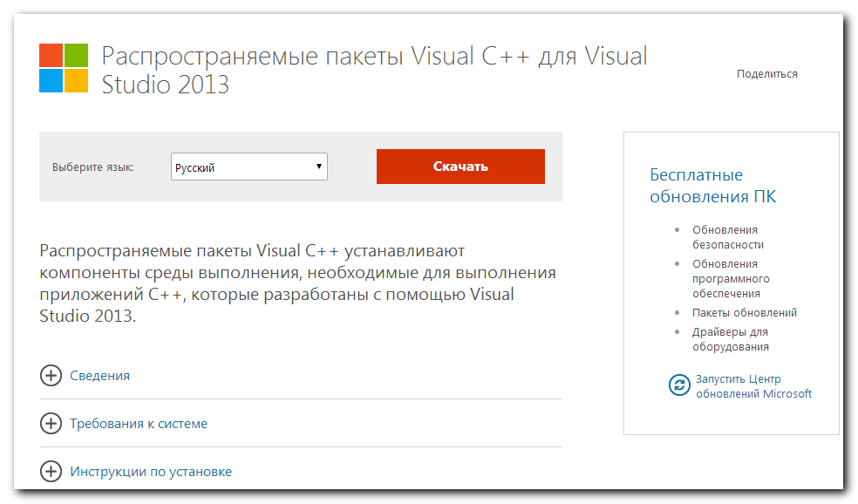Click the red Скачать download button

point(460,167)
